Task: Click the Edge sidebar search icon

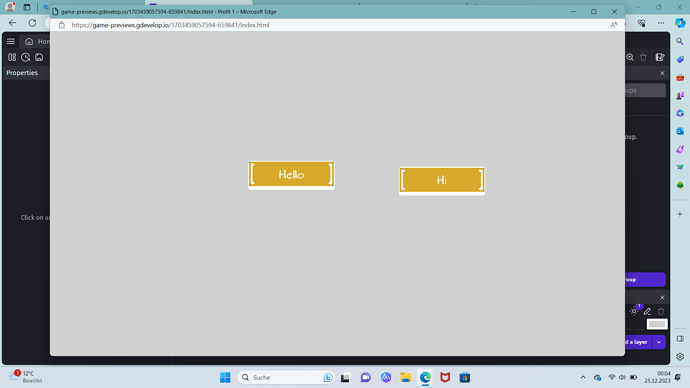Action: coord(680,41)
